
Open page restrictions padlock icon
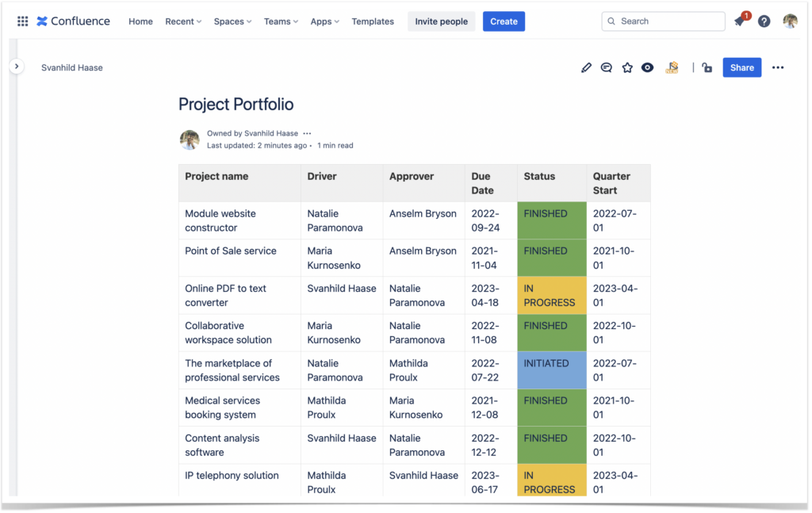point(707,68)
